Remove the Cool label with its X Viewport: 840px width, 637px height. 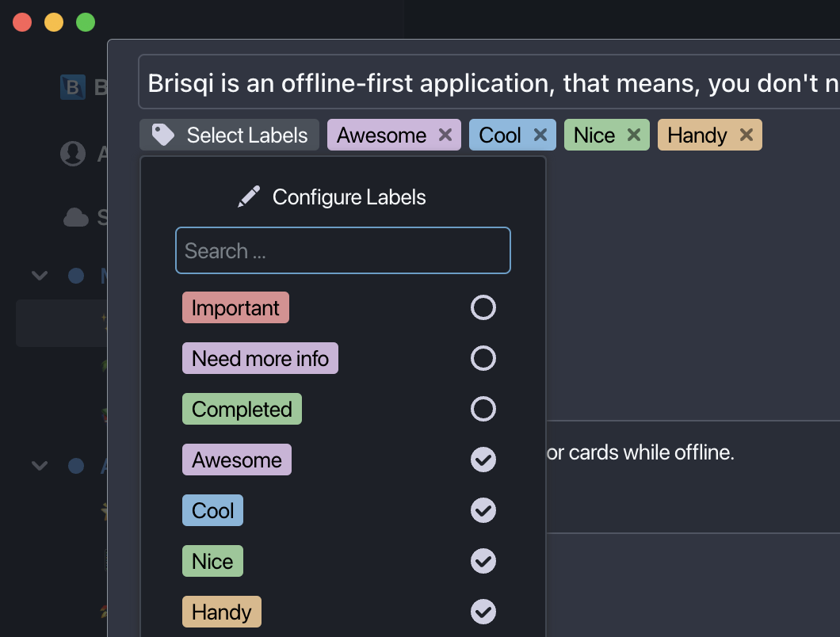coord(540,135)
